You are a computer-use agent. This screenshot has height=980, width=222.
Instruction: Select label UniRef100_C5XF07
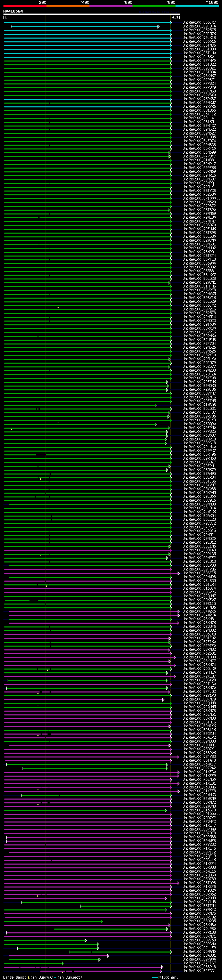[199, 600]
